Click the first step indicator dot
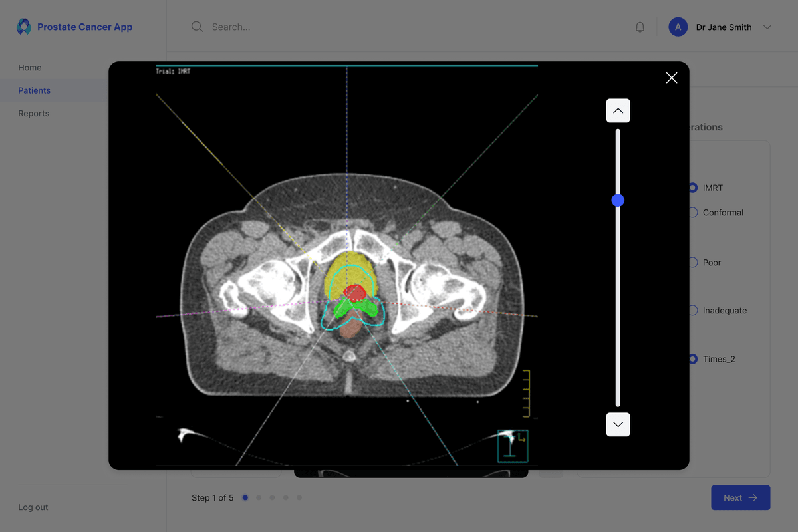The height and width of the screenshot is (532, 798). pyautogui.click(x=245, y=497)
